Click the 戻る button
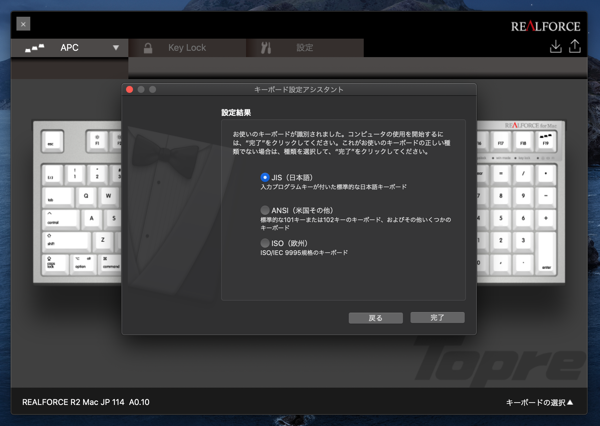Viewport: 600px width, 426px height. (375, 318)
